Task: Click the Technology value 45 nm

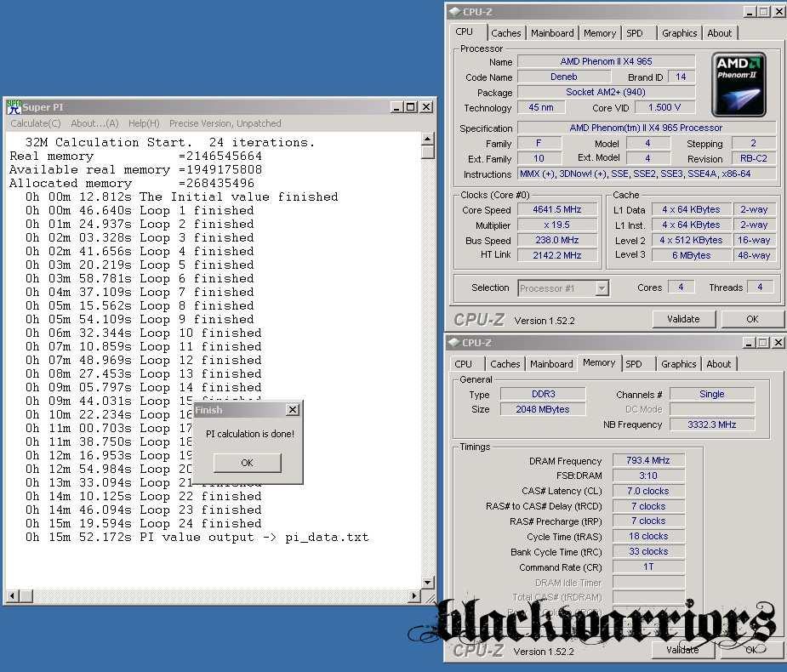Action: [x=541, y=107]
